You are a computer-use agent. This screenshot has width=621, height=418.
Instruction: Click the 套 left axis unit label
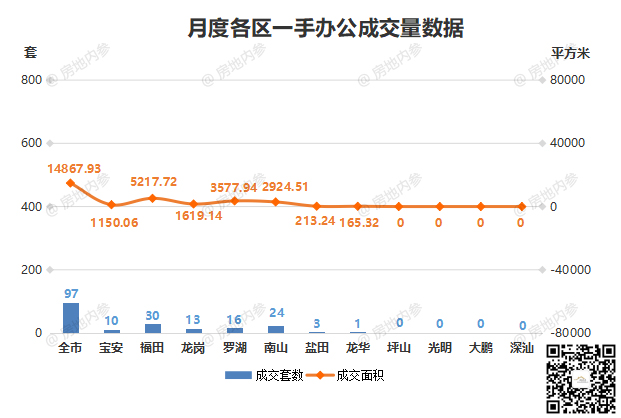click(30, 53)
